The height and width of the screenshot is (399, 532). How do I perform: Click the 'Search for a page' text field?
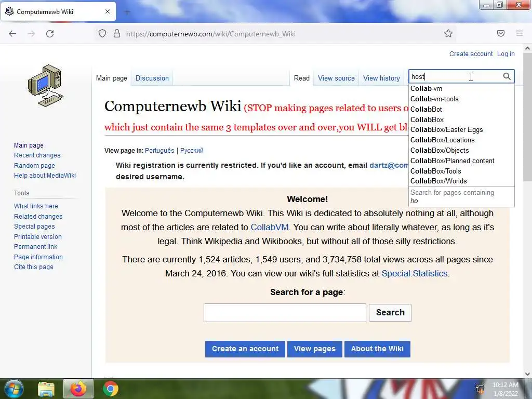pyautogui.click(x=285, y=312)
